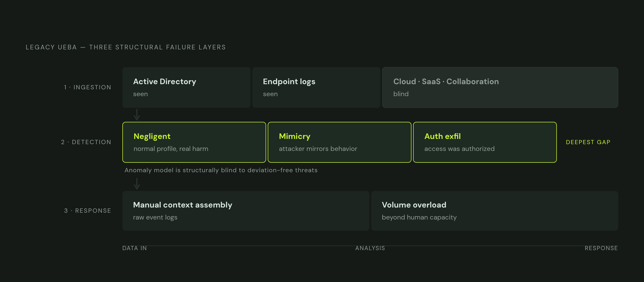Click the ANALYSIS timeline marker
644x282 pixels.
370,248
